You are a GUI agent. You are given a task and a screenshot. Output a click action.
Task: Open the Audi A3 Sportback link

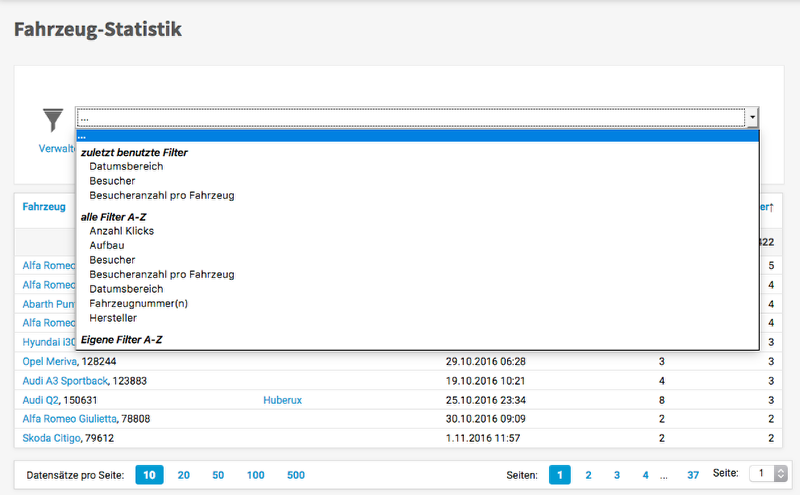click(x=65, y=380)
